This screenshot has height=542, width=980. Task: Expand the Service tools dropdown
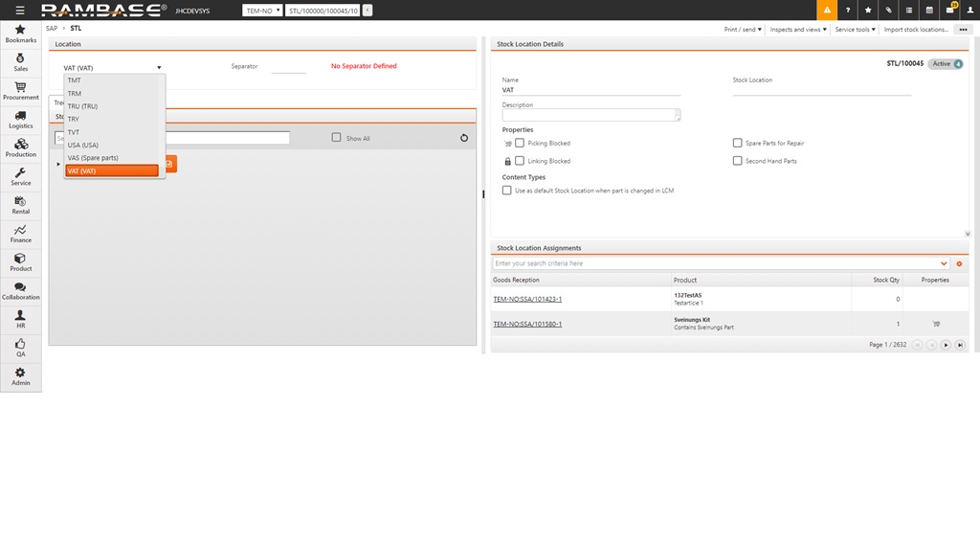[x=855, y=30]
